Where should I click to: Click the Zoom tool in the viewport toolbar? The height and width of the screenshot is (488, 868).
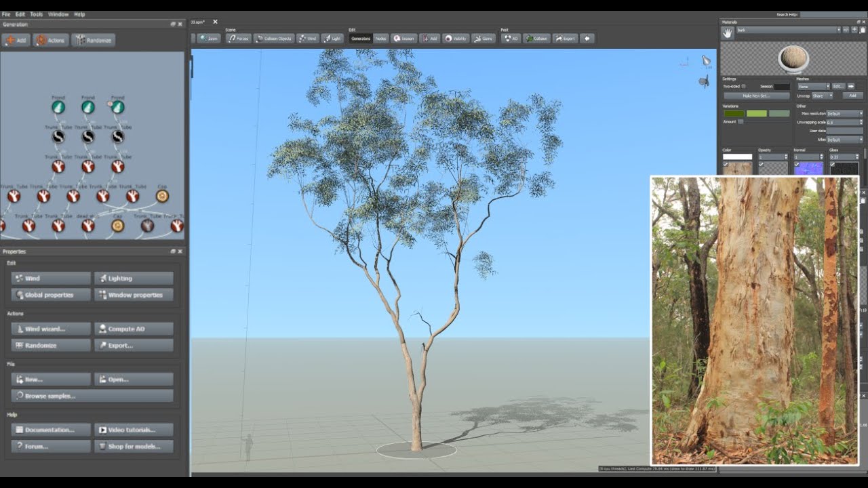tap(209, 39)
